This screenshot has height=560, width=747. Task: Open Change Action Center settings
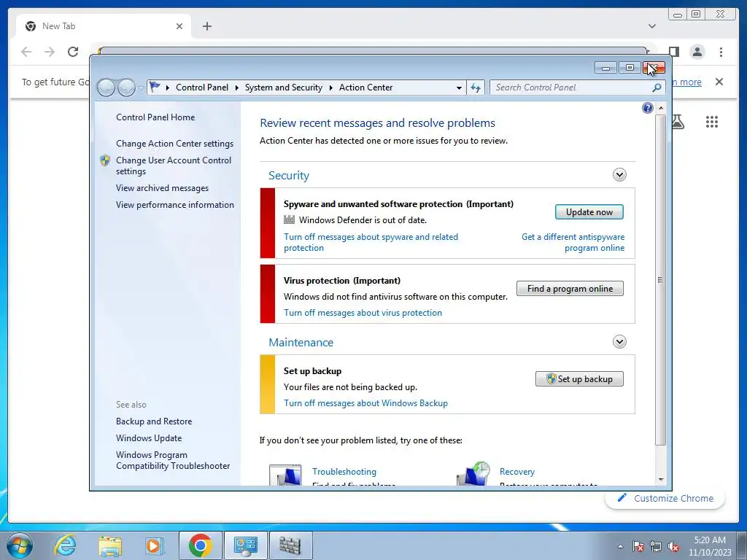tap(175, 144)
